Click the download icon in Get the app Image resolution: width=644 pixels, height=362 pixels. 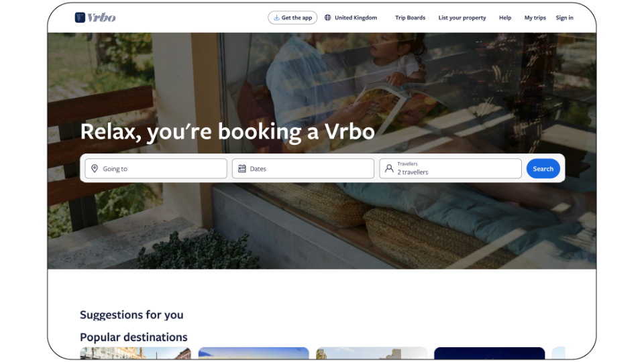(276, 17)
